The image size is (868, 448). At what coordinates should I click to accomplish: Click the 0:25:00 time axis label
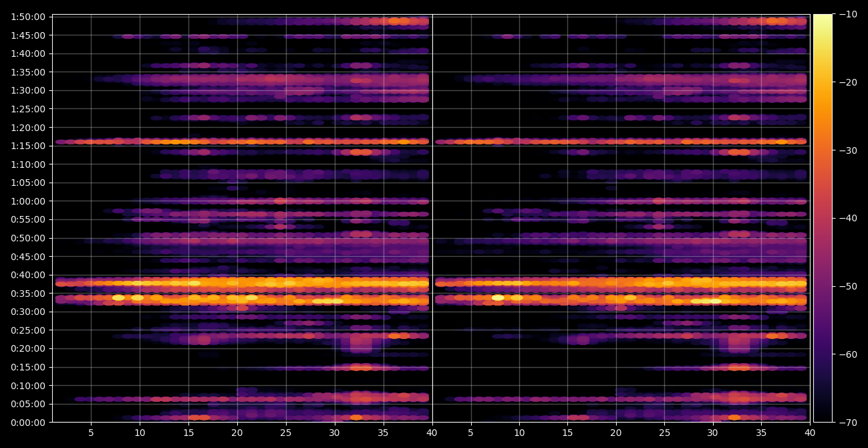click(28, 330)
